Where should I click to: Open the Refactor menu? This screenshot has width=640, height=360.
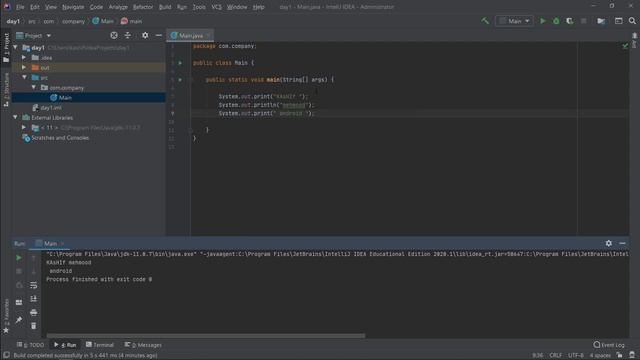[143, 7]
